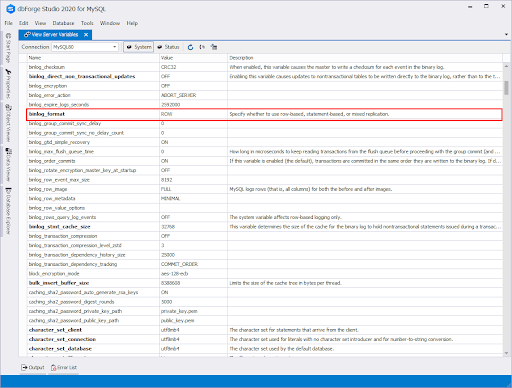Open the View menu

40,23
